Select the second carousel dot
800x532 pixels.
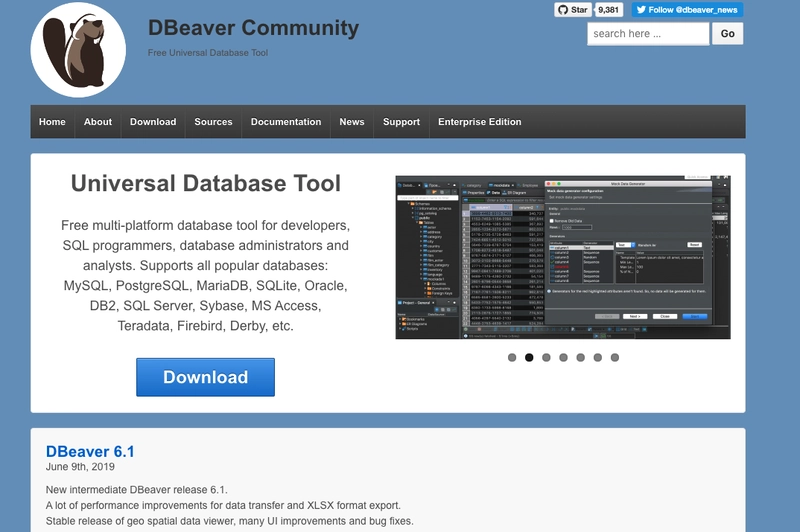coord(529,358)
